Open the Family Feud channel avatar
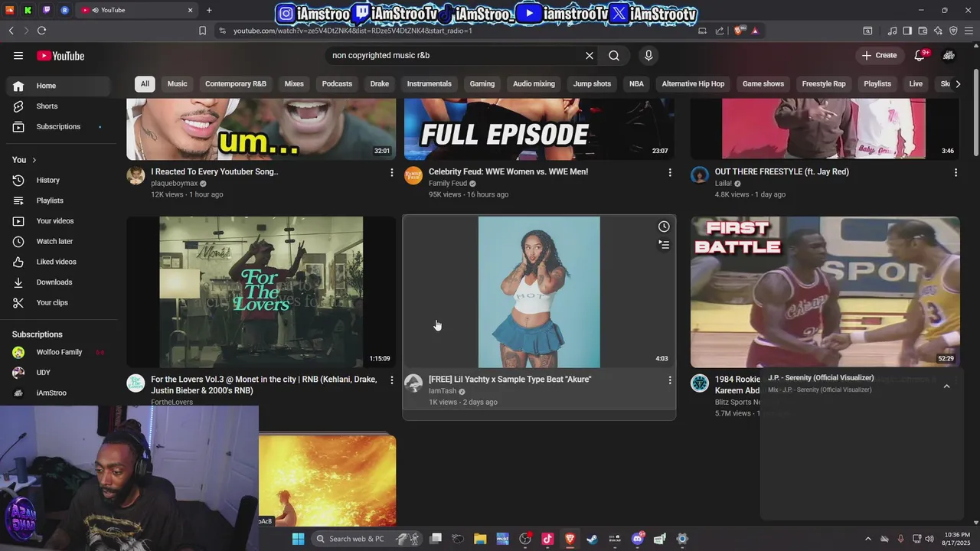980x551 pixels. pyautogui.click(x=413, y=175)
